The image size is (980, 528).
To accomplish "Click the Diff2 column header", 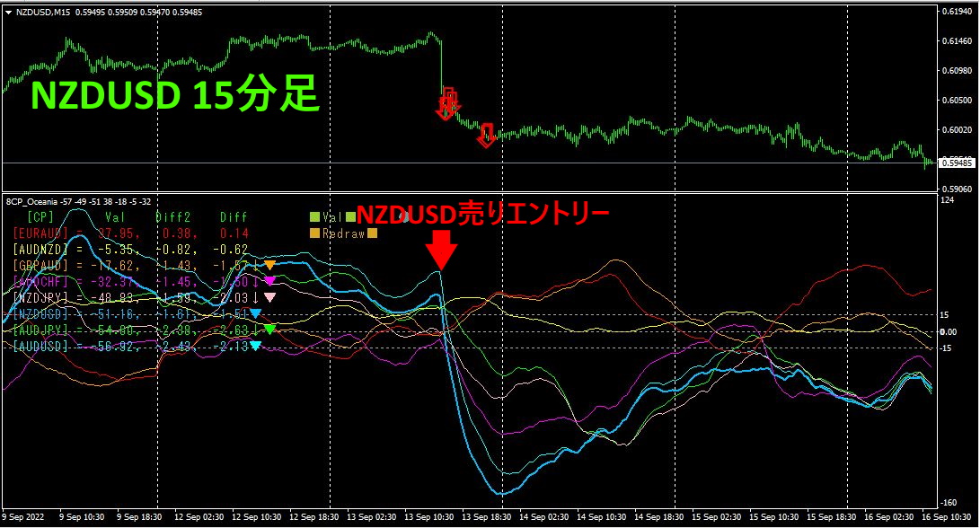I will pos(173,216).
